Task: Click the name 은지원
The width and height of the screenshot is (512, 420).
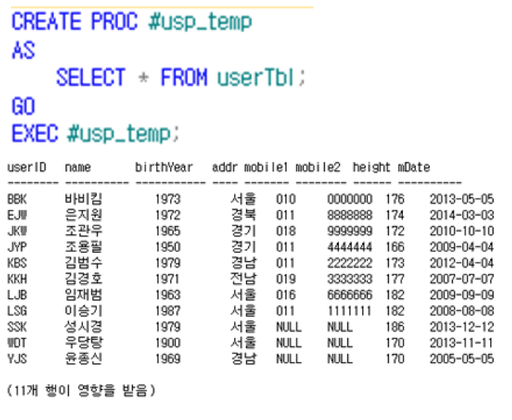Action: [x=84, y=215]
